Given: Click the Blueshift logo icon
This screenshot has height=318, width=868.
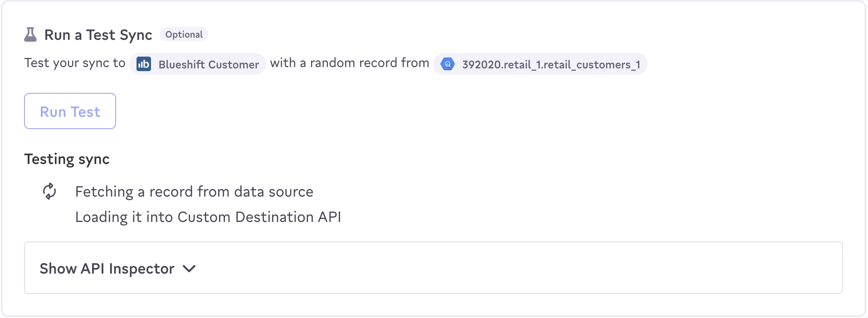Looking at the screenshot, I should 144,64.
